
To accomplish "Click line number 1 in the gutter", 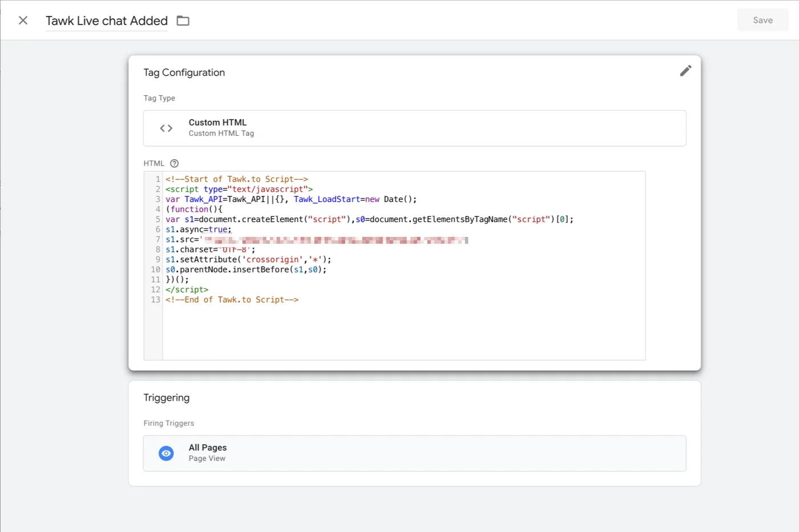I will coord(158,179).
